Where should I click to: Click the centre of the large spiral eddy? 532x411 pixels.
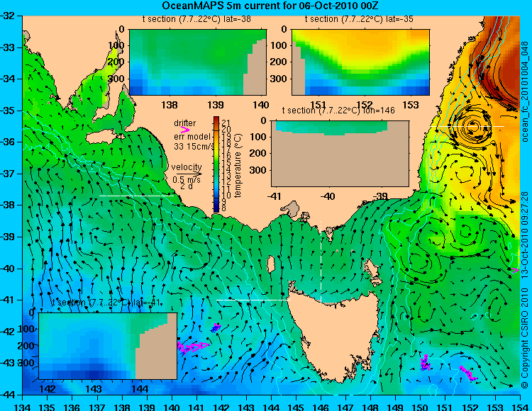coord(474,127)
